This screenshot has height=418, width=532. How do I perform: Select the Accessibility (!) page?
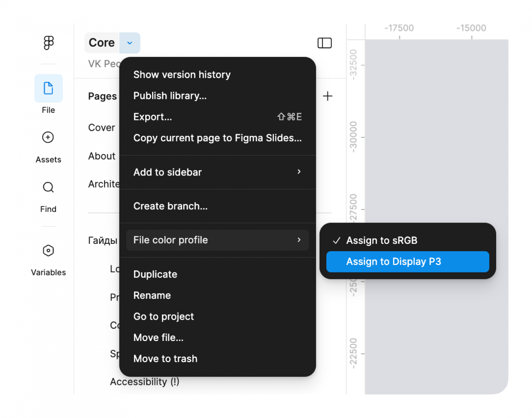pyautogui.click(x=144, y=382)
